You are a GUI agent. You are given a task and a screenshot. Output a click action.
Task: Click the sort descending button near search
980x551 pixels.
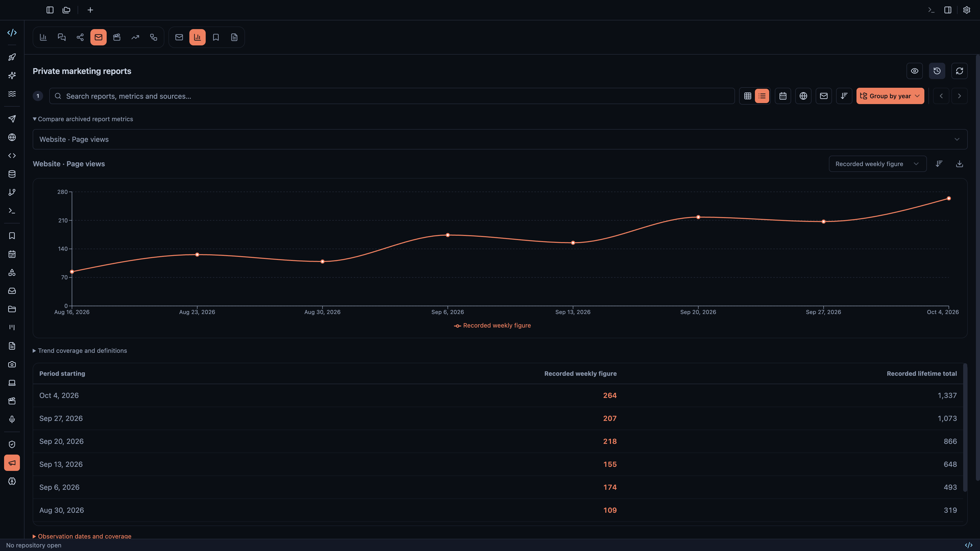(844, 96)
